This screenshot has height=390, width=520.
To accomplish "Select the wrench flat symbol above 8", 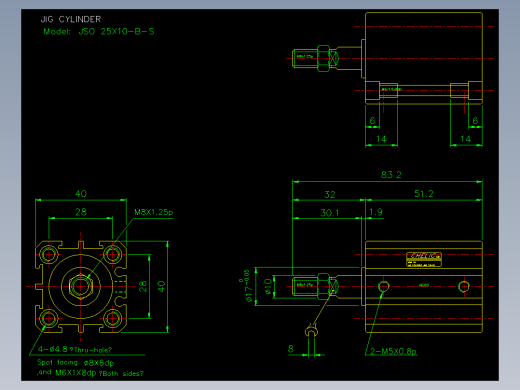I will tap(311, 331).
